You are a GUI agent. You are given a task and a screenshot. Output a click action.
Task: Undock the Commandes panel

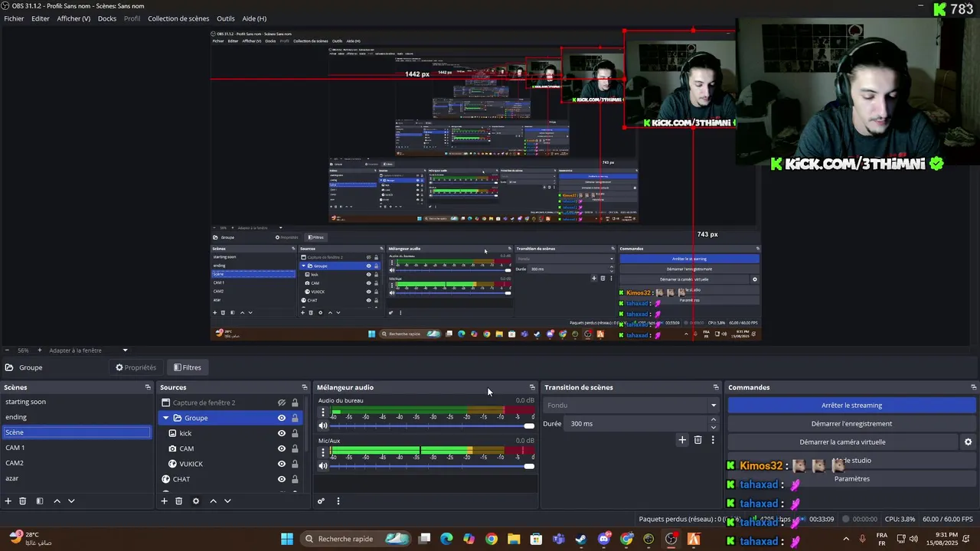973,387
